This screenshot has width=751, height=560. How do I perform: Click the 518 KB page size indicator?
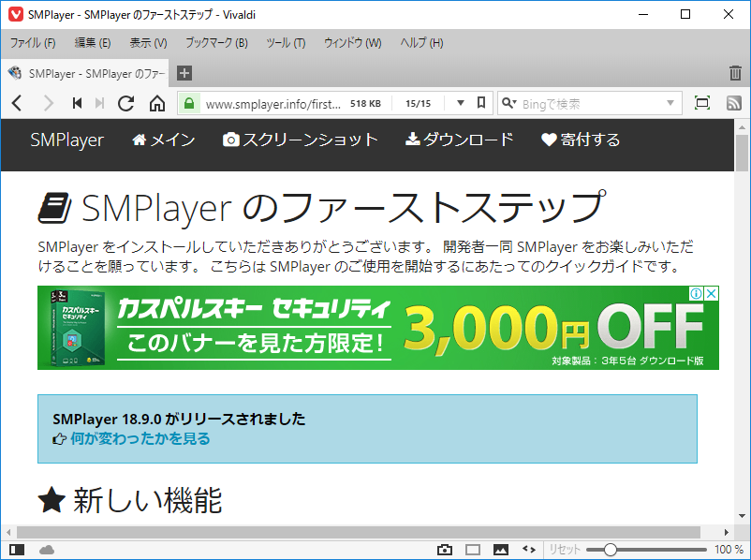point(365,103)
